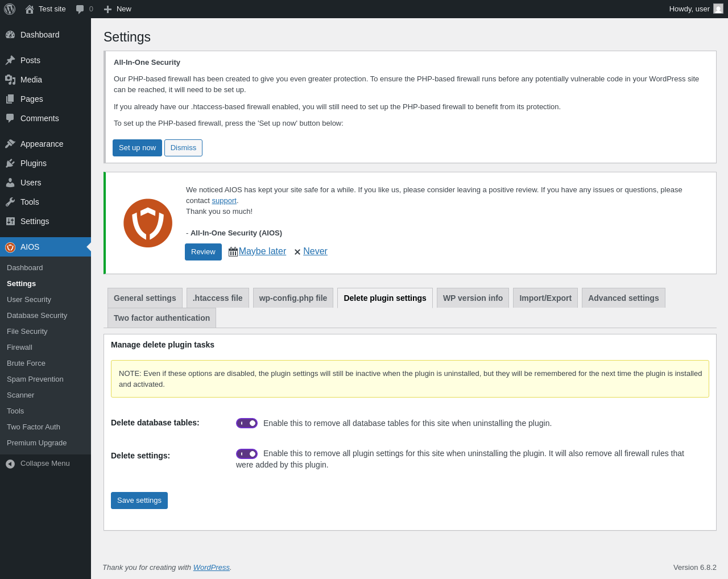The height and width of the screenshot is (579, 728).
Task: Open AIOS Tools submenu item
Action: click(45, 411)
